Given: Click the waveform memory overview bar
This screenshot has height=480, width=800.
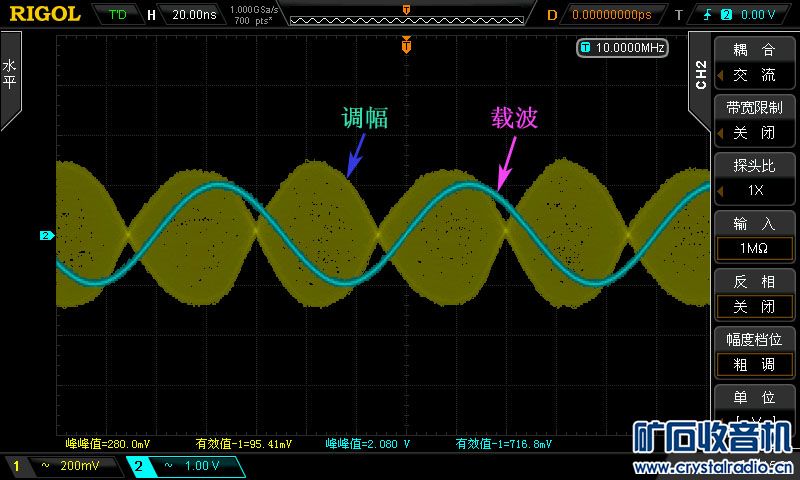Looking at the screenshot, I should pos(407,20).
